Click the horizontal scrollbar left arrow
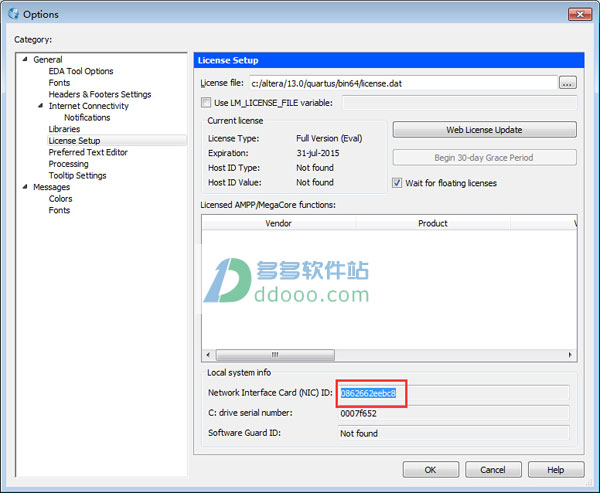 click(x=208, y=355)
